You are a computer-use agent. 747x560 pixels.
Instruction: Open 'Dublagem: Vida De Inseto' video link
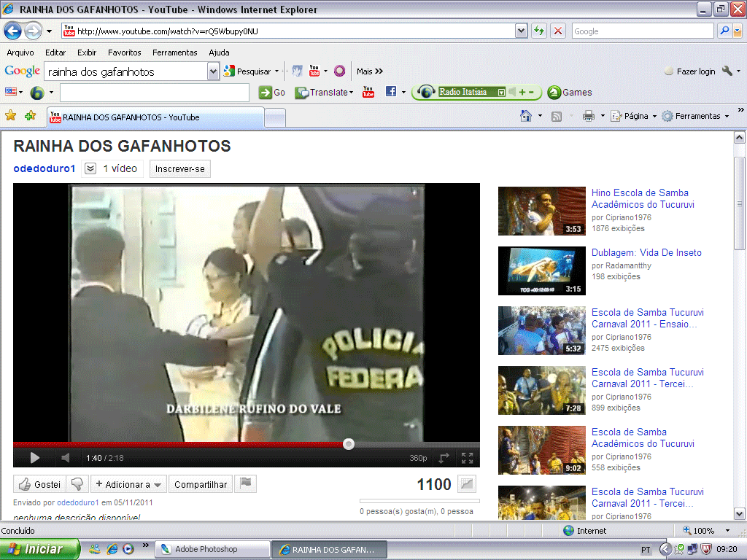point(646,253)
